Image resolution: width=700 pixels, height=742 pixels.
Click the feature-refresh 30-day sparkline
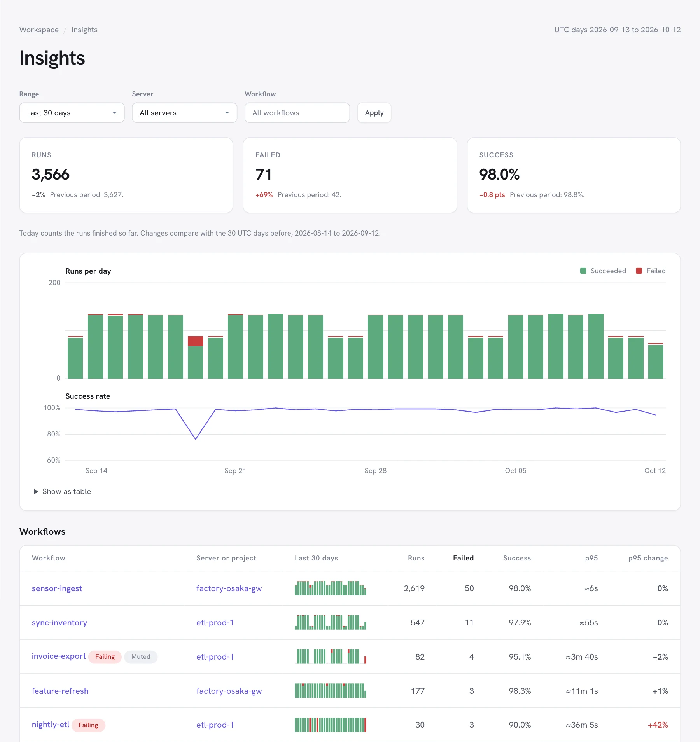[x=331, y=691]
